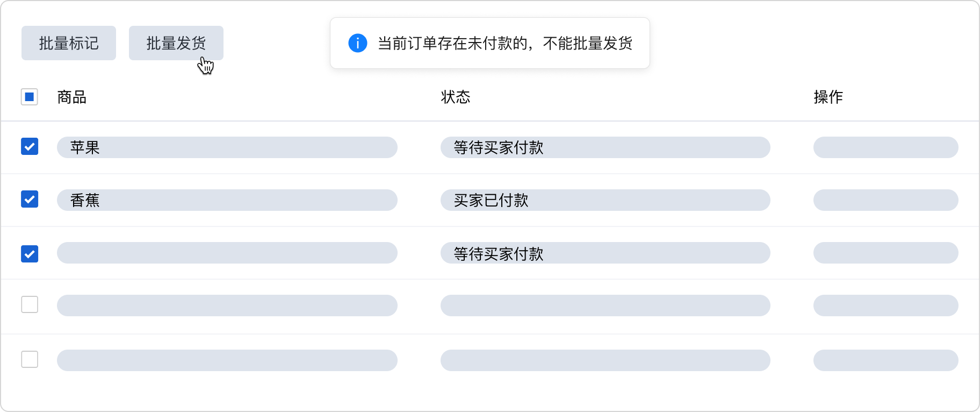
Task: Uncheck the checkbox for 苹果 row
Action: 30,146
